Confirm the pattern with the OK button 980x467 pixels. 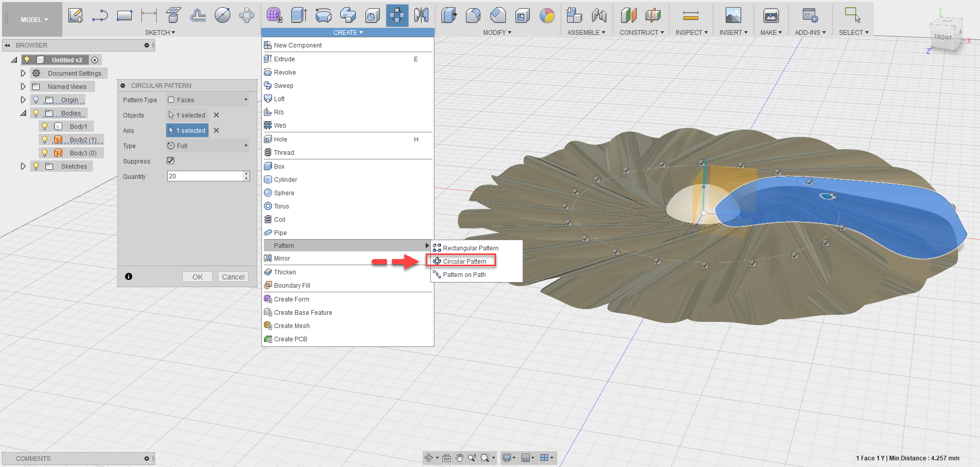197,276
